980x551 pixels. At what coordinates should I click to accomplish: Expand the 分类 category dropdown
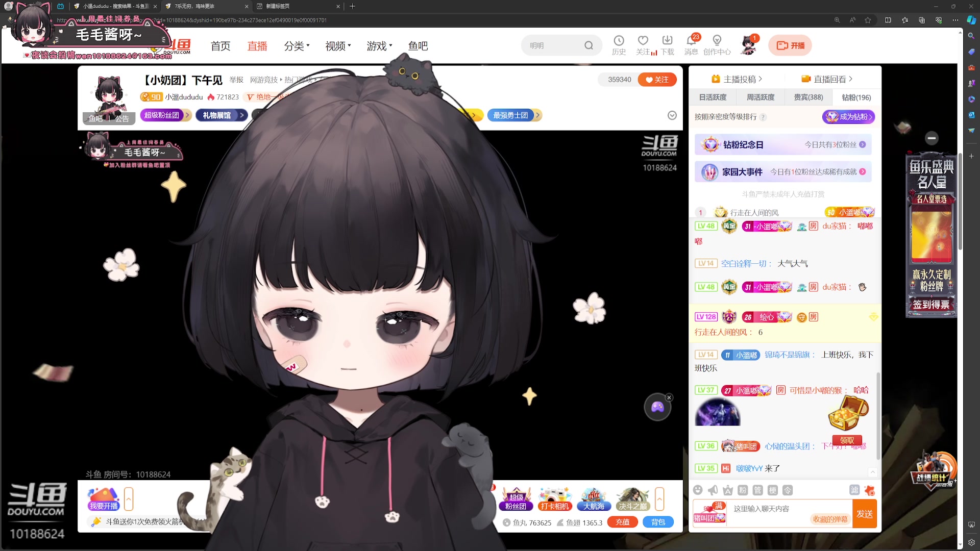297,46
